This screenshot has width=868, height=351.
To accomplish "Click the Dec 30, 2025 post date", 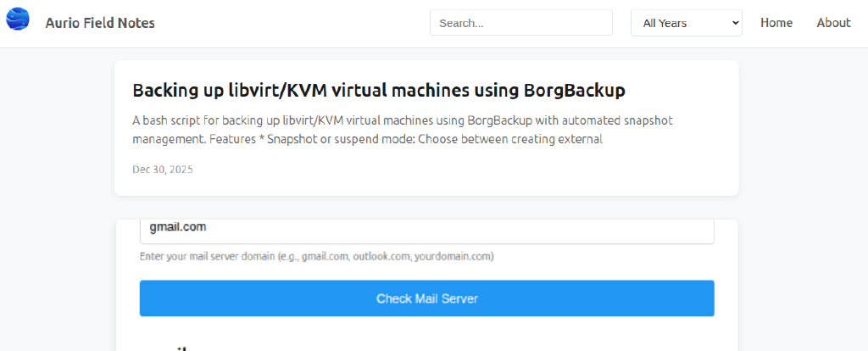I will click(163, 170).
